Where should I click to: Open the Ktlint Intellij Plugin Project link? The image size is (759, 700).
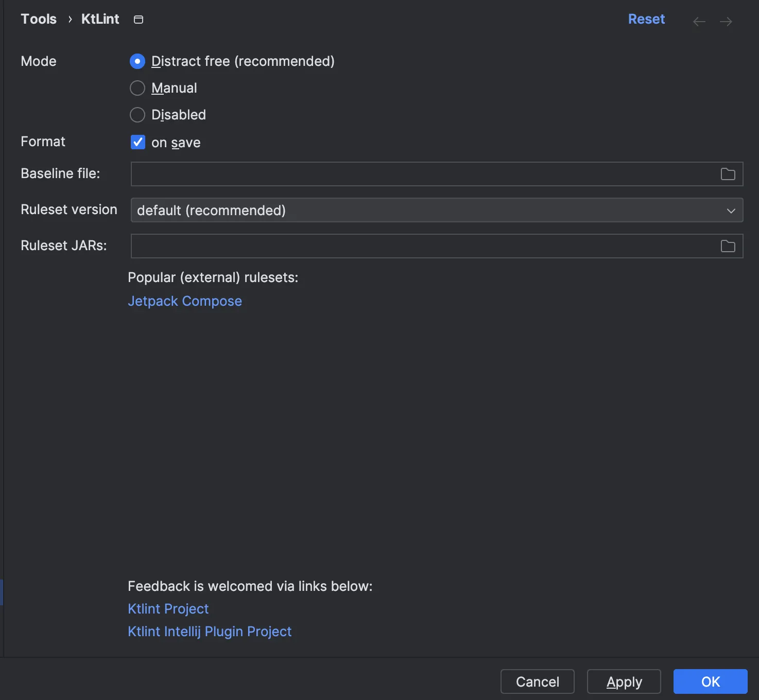(x=210, y=632)
